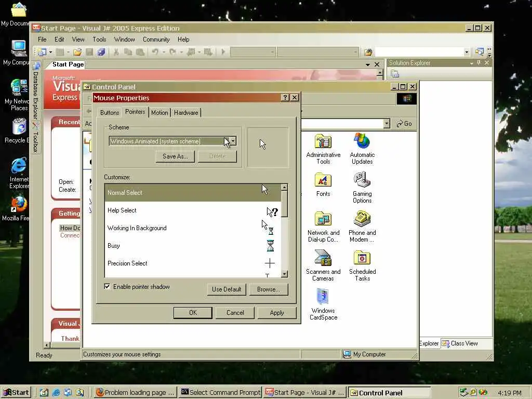Pin the Solution Explorer auto-hide pushpin
This screenshot has height=399, width=532.
point(478,63)
